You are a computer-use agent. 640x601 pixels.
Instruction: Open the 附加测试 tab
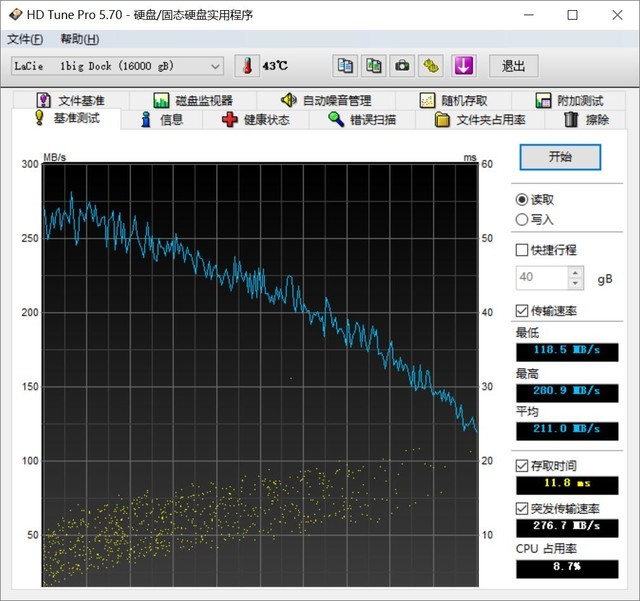click(x=569, y=100)
